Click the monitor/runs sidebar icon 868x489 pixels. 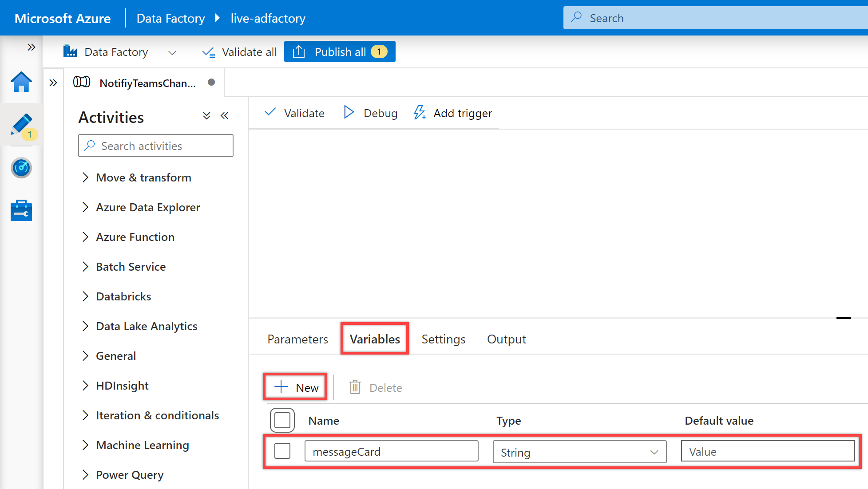click(x=21, y=167)
